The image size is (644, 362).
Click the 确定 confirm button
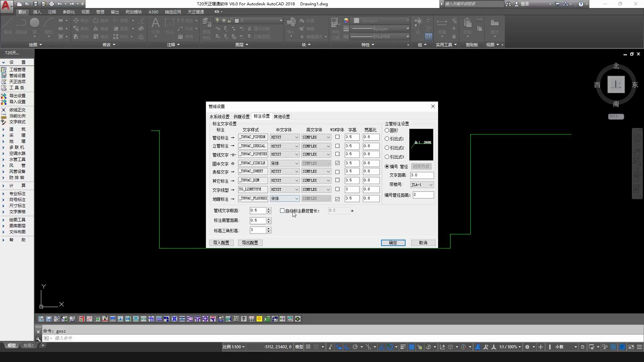click(393, 242)
